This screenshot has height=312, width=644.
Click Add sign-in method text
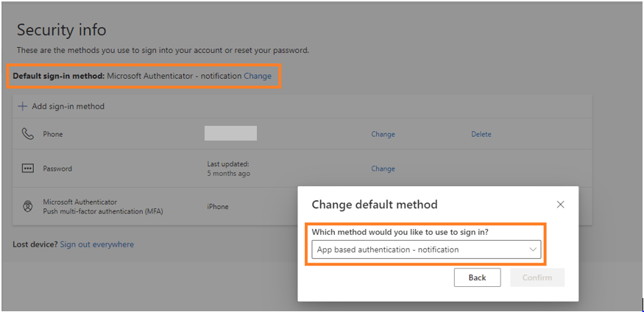[x=68, y=106]
